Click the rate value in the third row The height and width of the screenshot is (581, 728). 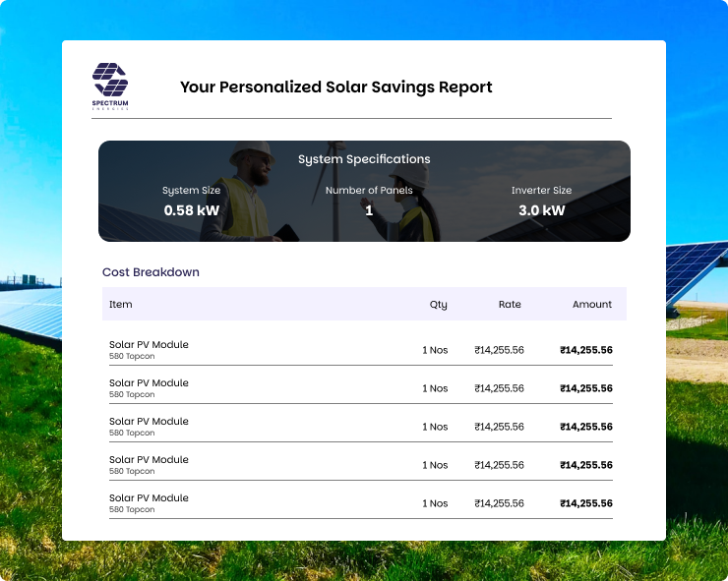(x=499, y=427)
